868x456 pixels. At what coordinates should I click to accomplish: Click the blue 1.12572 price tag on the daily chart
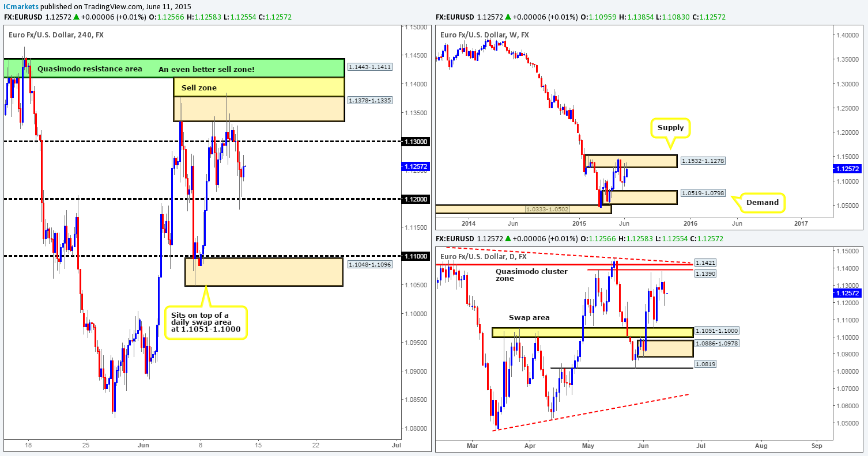pos(847,294)
